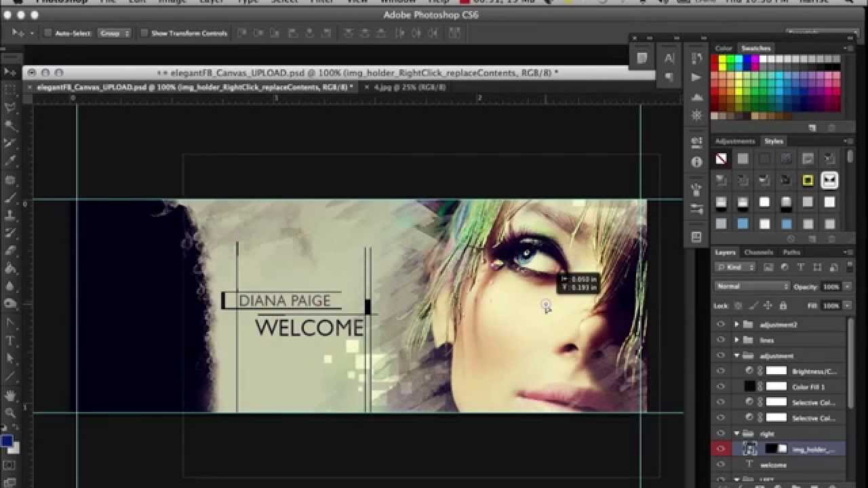Click the lock all padlock icon
This screenshot has width=868, height=488.
(783, 306)
